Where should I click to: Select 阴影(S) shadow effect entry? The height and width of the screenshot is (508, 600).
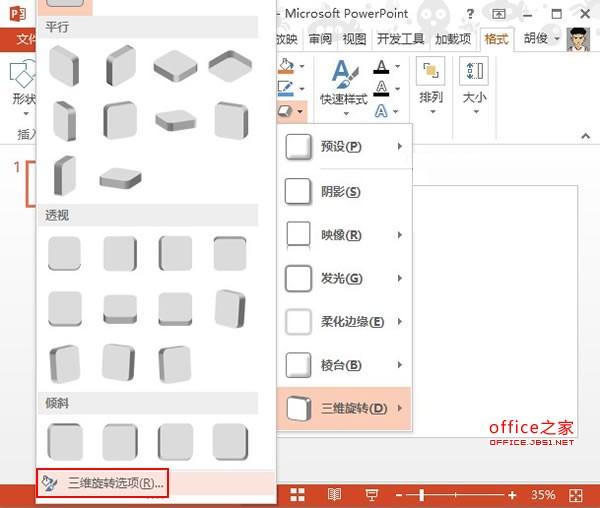point(344,191)
